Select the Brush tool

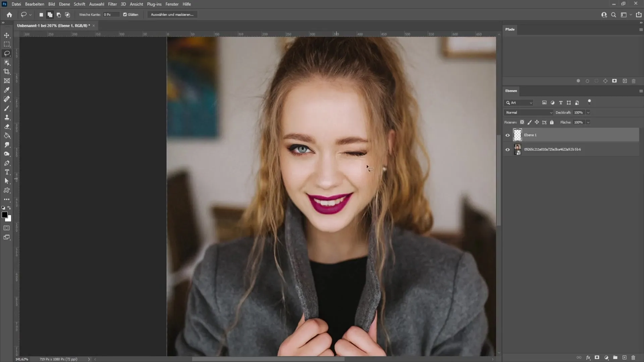point(7,108)
